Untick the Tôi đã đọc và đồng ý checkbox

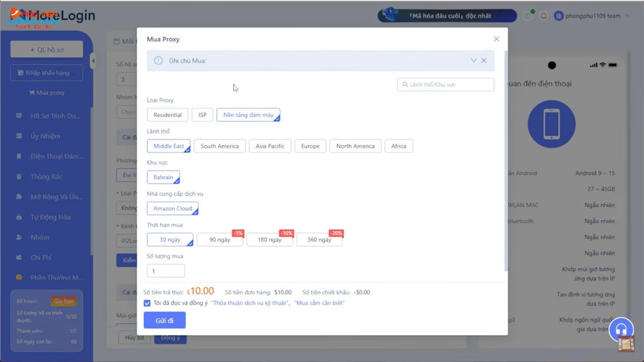coord(147,303)
